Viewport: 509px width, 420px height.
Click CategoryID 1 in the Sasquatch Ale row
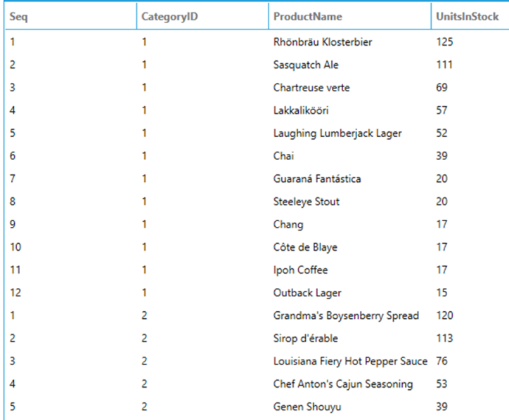pos(144,65)
